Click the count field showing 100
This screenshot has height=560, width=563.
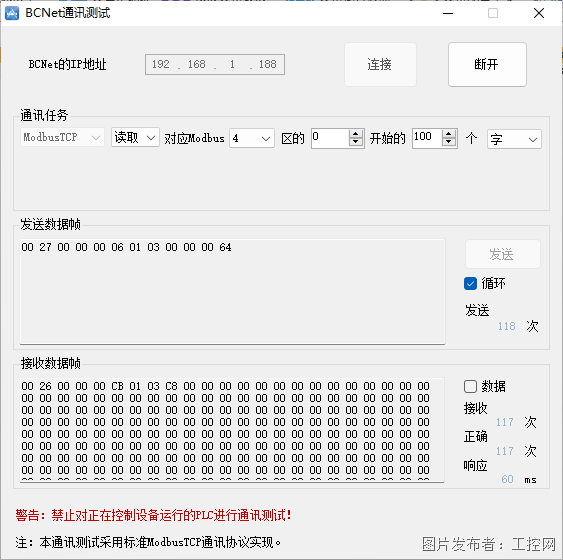tap(427, 138)
